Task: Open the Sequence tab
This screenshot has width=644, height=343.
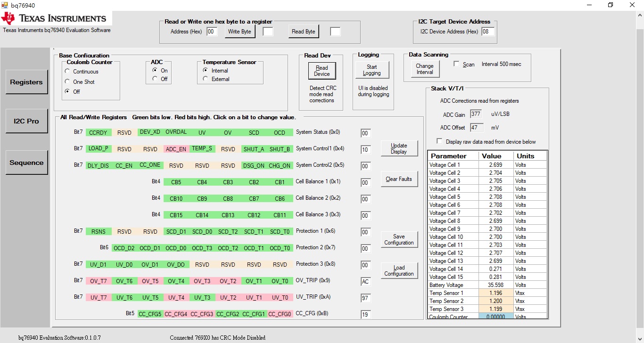Action: 26,163
